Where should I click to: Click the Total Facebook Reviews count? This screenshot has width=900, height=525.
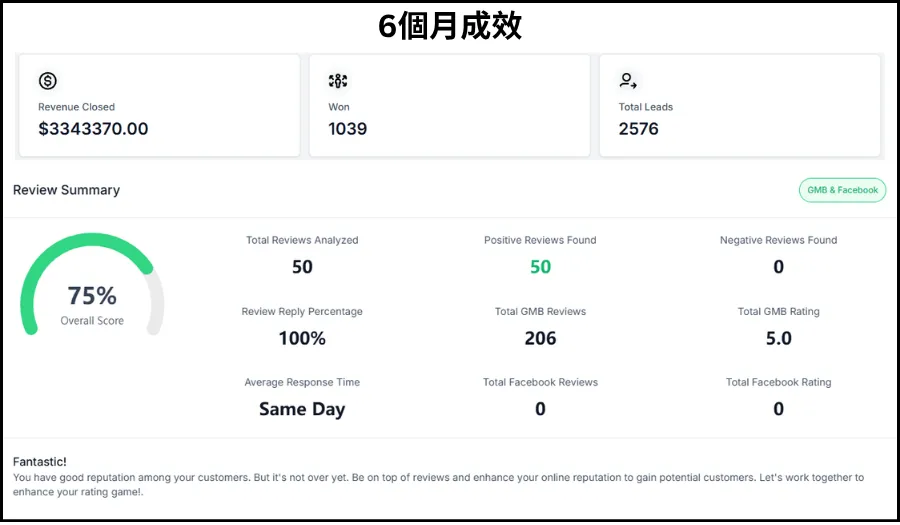tap(540, 409)
